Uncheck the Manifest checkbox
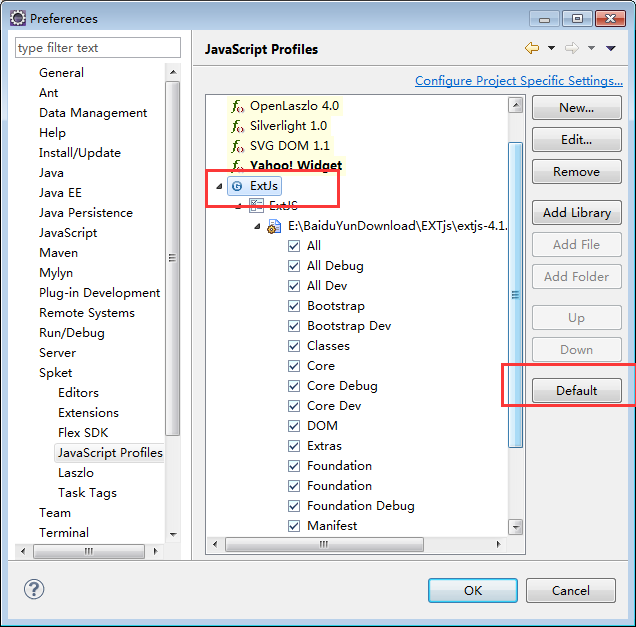Screen dimensions: 636x627 (294, 526)
